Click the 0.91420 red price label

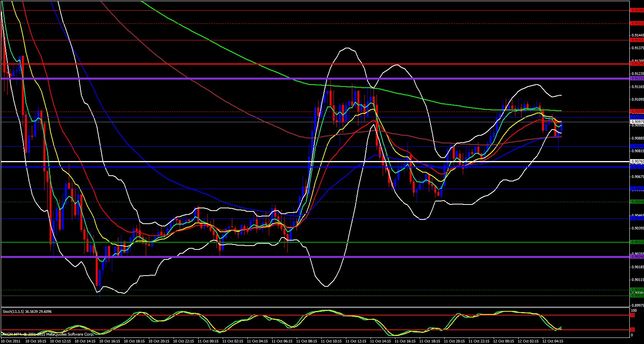pos(637,40)
